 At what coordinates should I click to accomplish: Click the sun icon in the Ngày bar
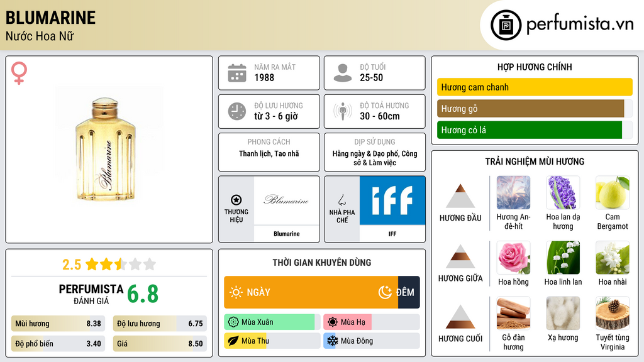(236, 292)
